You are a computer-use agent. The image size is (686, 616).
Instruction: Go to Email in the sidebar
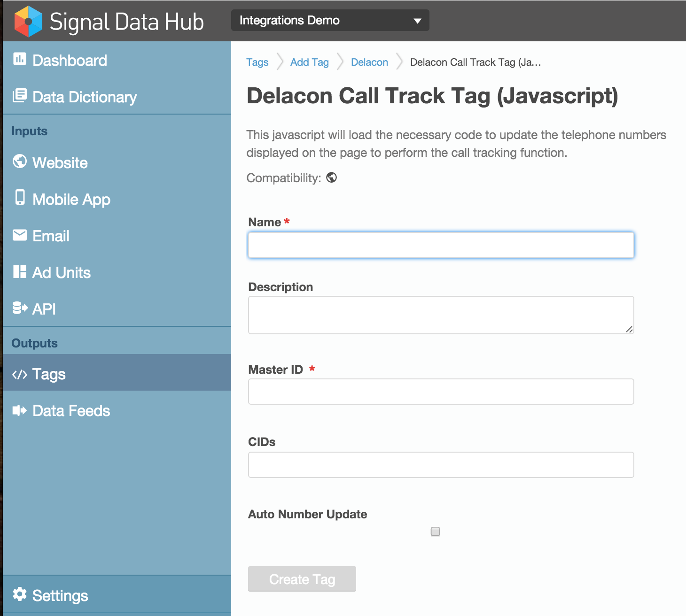(x=117, y=236)
